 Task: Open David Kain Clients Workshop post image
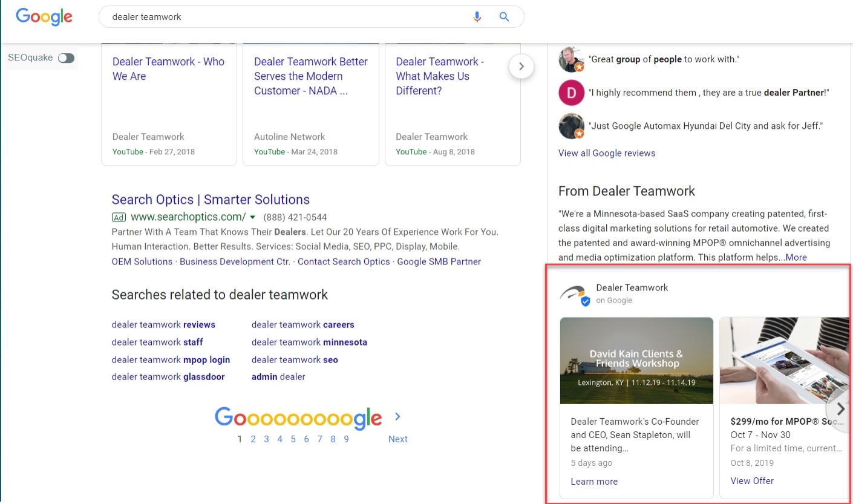coord(636,361)
